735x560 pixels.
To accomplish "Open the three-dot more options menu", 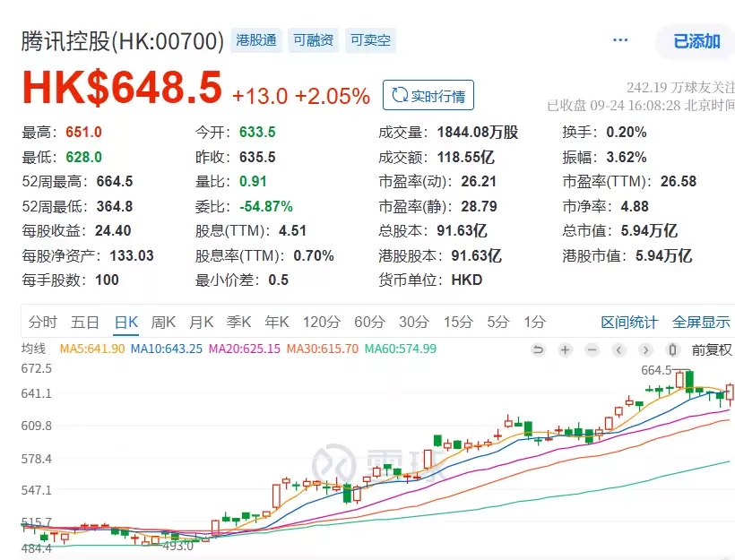I will [620, 40].
